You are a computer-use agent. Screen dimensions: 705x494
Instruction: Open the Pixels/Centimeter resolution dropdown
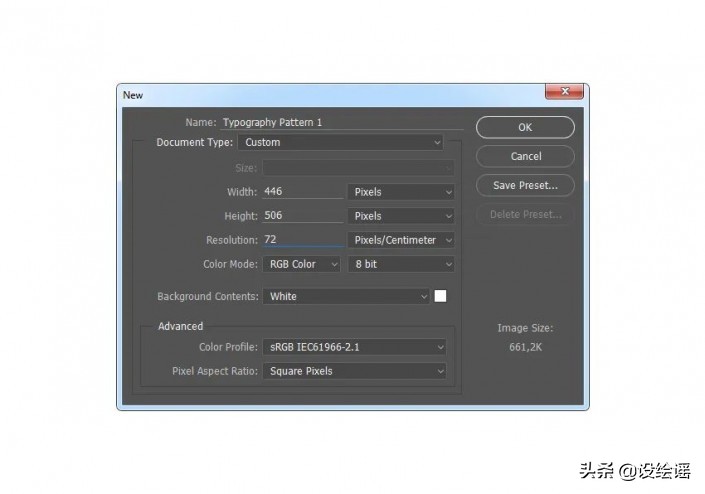click(x=401, y=240)
